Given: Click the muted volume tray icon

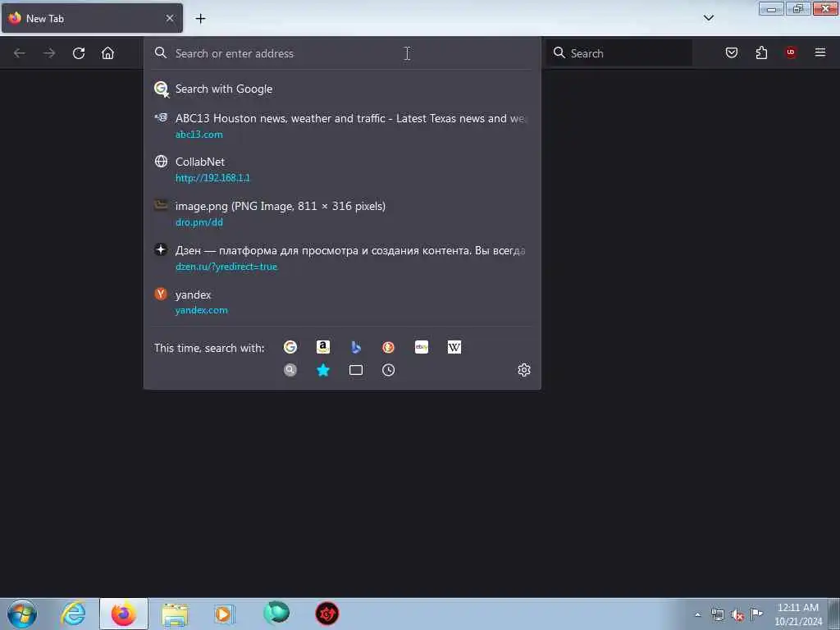Looking at the screenshot, I should (x=737, y=615).
